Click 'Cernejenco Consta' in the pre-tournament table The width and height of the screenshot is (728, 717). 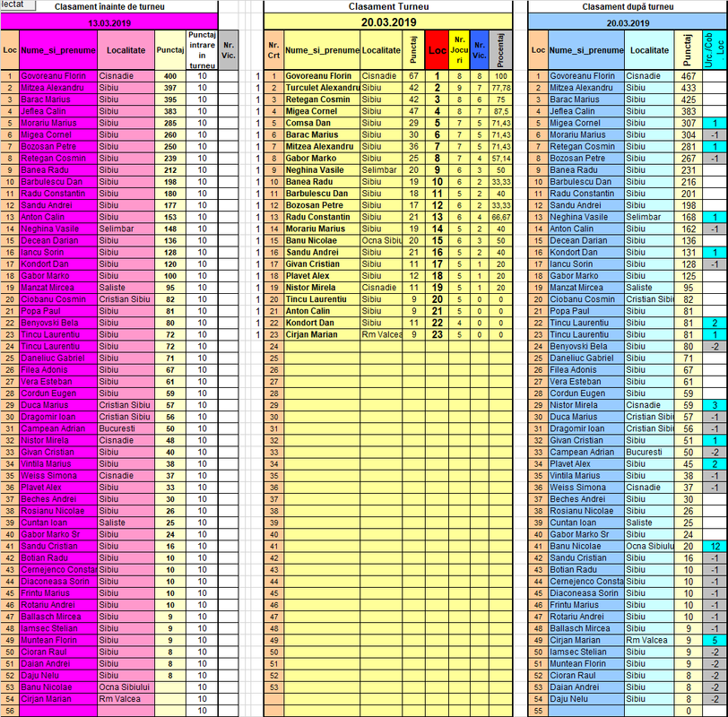[58, 570]
